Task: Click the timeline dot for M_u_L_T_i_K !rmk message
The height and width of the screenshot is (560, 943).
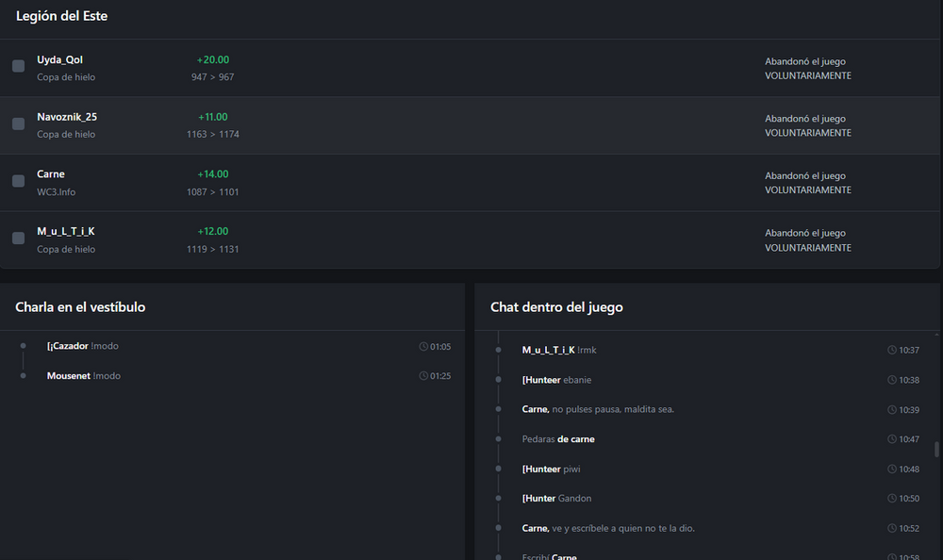Action: [499, 350]
